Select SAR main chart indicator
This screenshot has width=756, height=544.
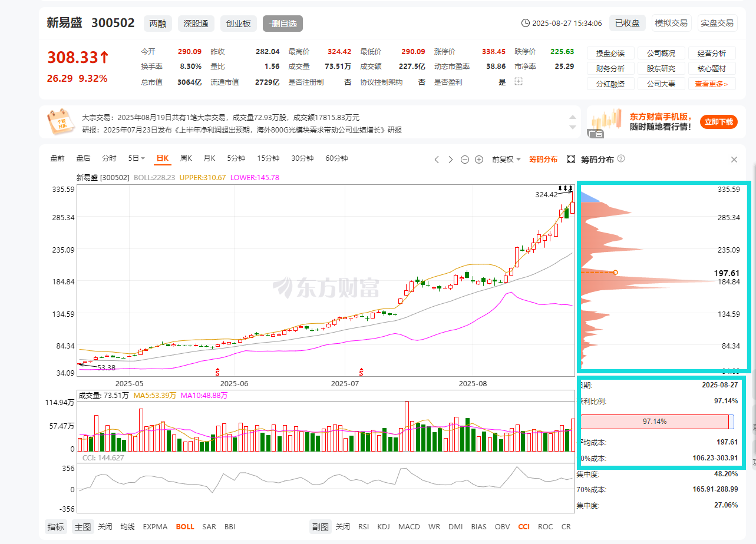click(209, 526)
